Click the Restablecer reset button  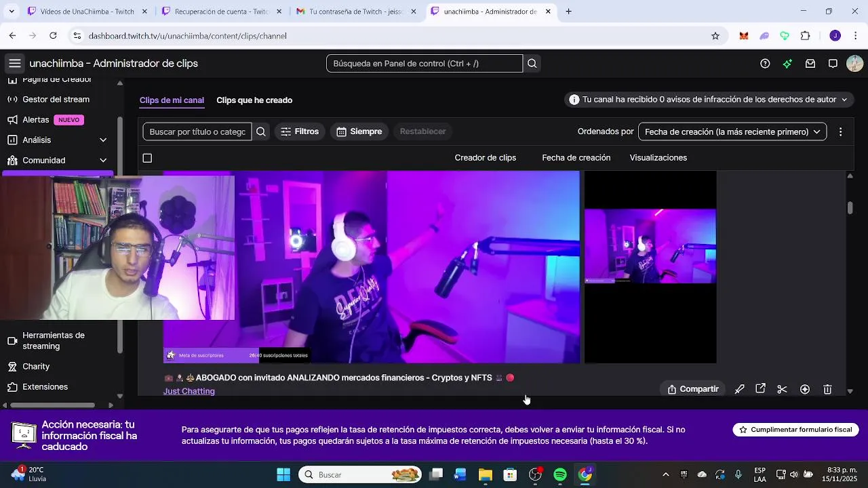click(422, 131)
